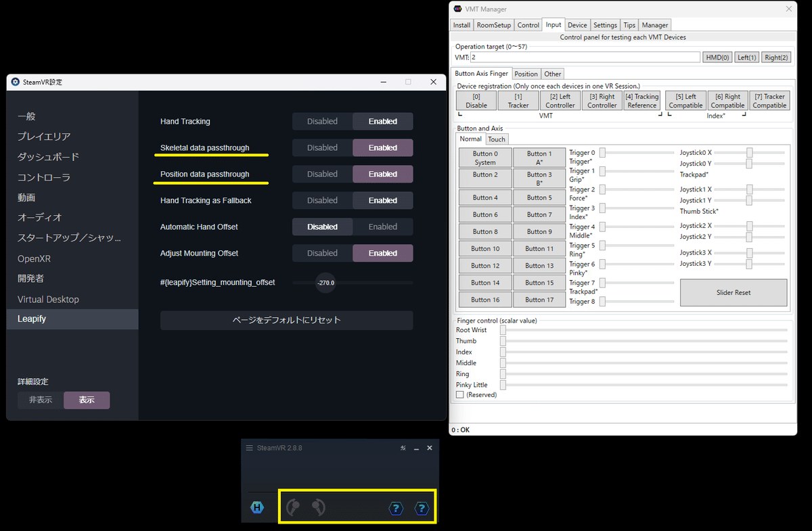
Task: Open the RoomSetup tab
Action: coord(494,25)
